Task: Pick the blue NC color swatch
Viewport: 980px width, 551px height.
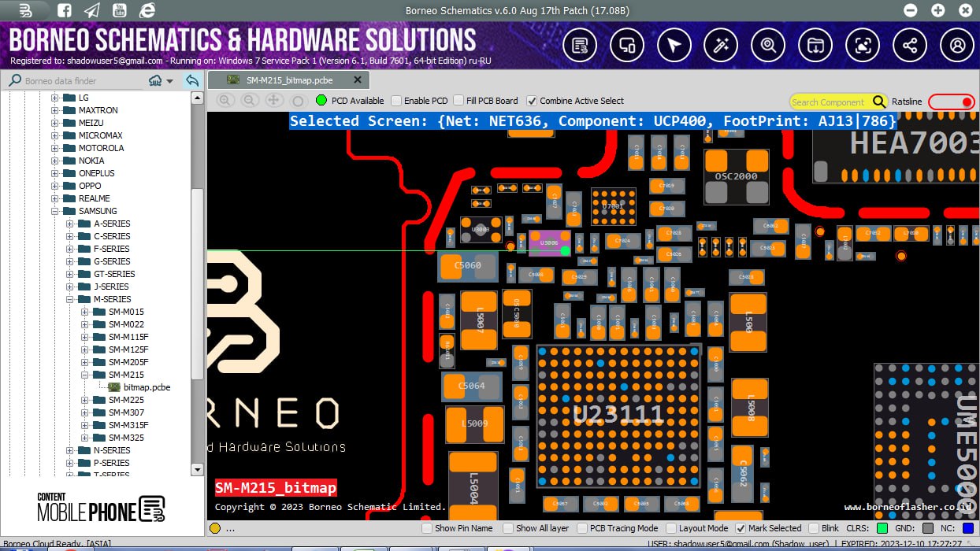Action: (968, 528)
